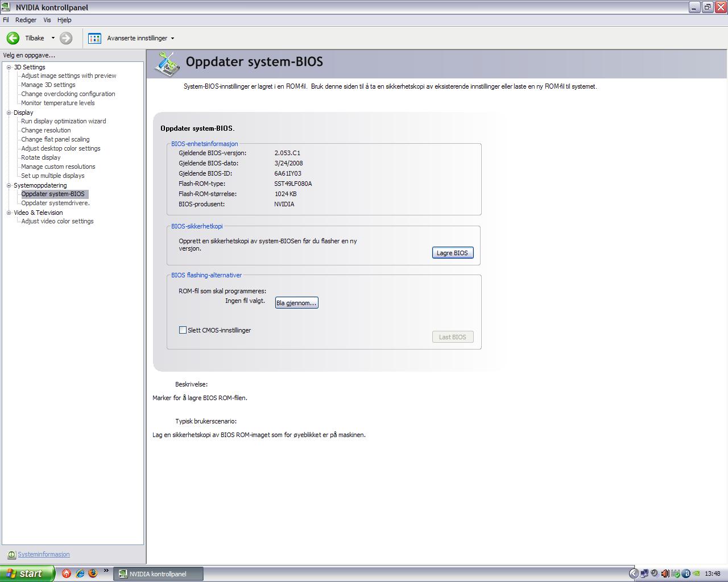Click the Lagre BIOS button
Image resolution: width=728 pixels, height=582 pixels.
453,253
